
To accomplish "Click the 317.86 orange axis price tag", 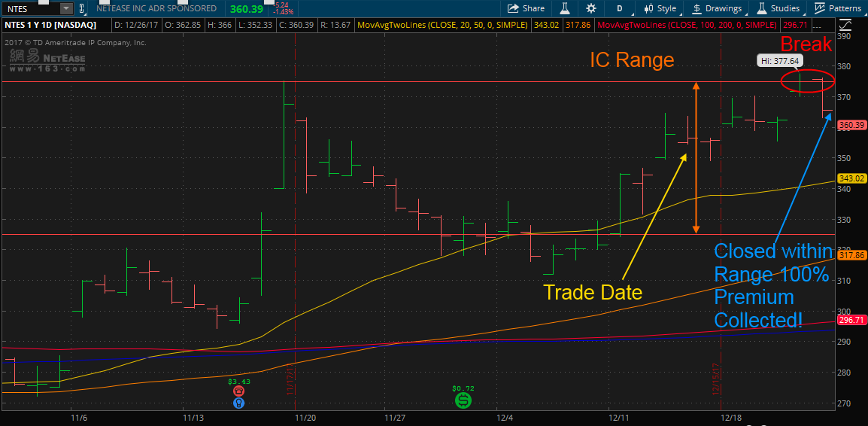I will pos(851,255).
